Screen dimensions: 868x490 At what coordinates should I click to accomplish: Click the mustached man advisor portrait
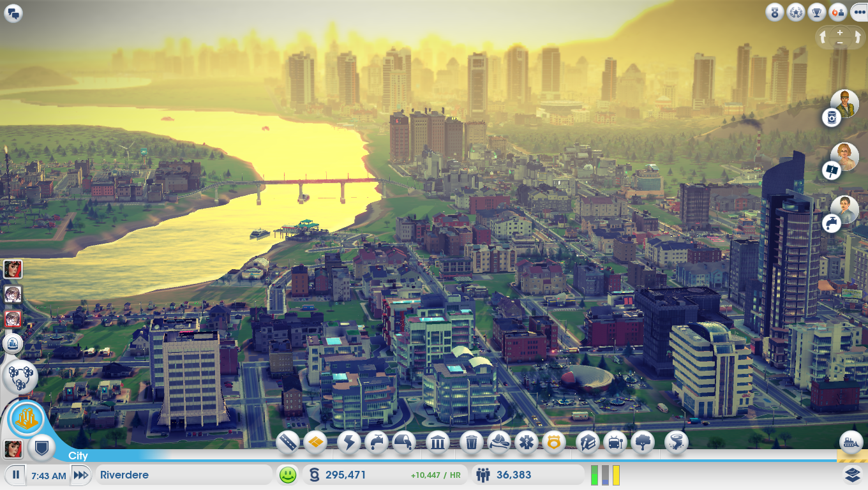pos(845,209)
